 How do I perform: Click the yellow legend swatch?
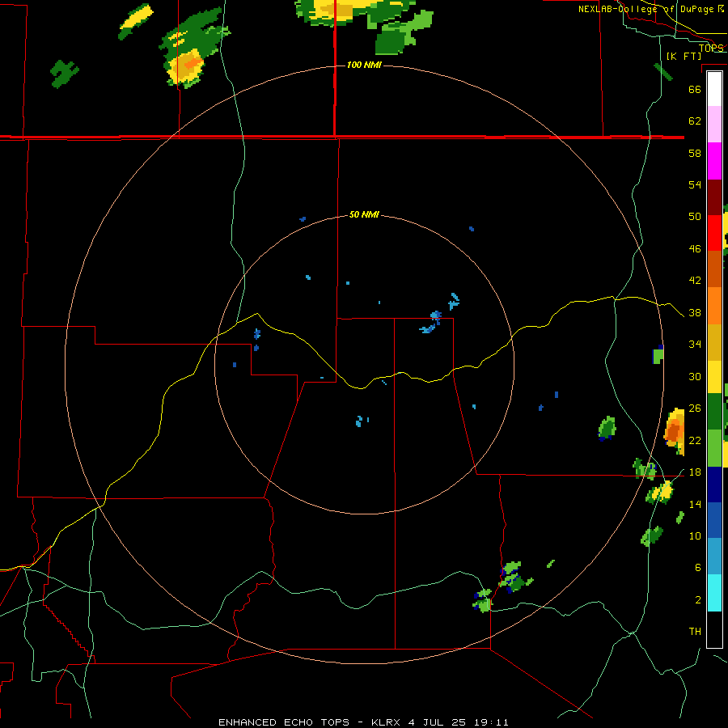tap(714, 376)
